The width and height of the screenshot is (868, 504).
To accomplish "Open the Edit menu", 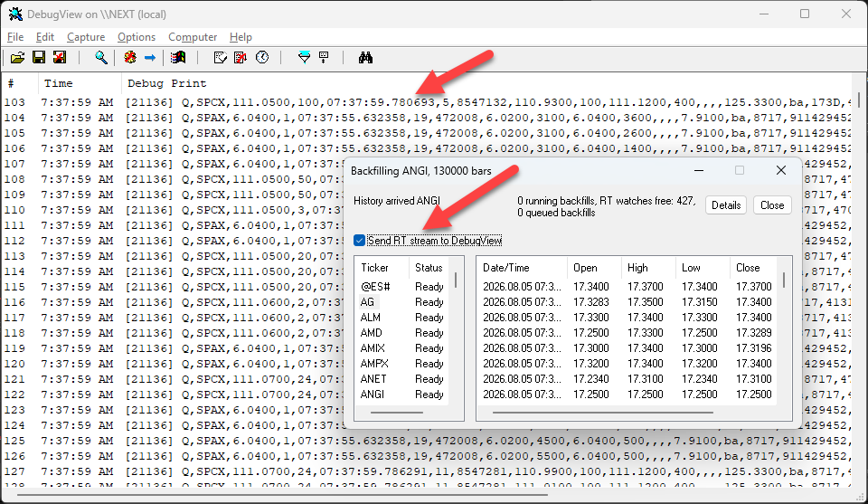I will point(45,37).
